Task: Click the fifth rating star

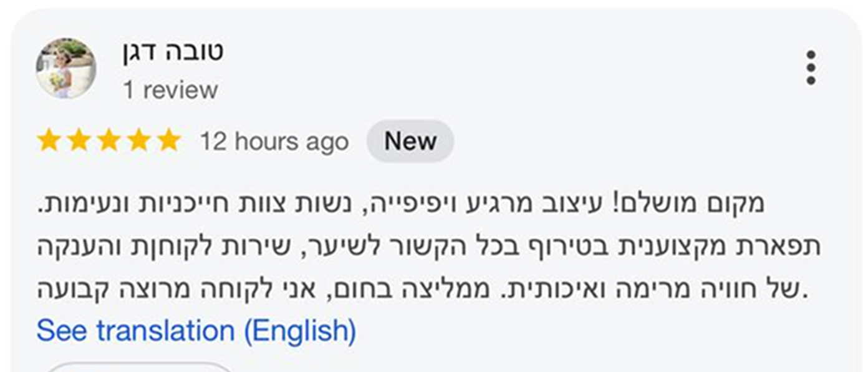Action: 168,141
